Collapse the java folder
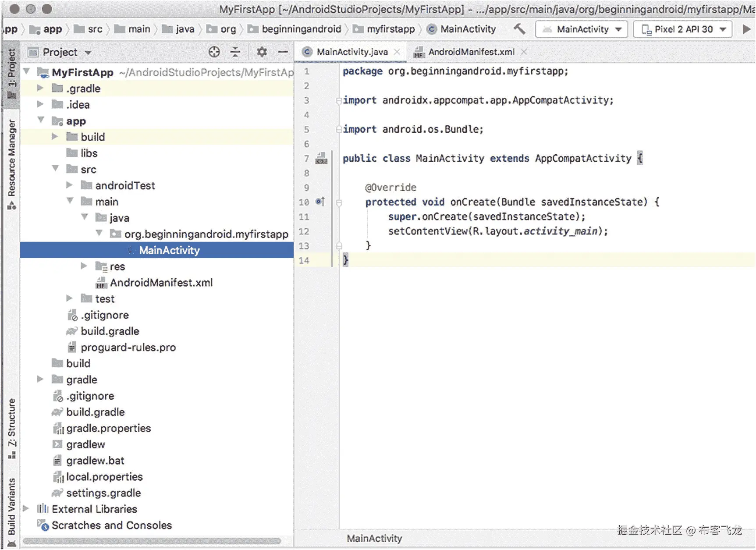 pyautogui.click(x=85, y=217)
